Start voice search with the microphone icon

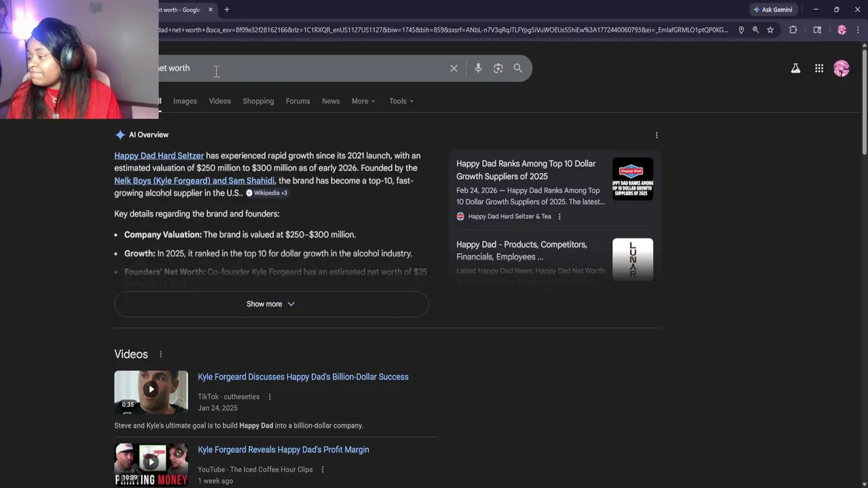478,68
